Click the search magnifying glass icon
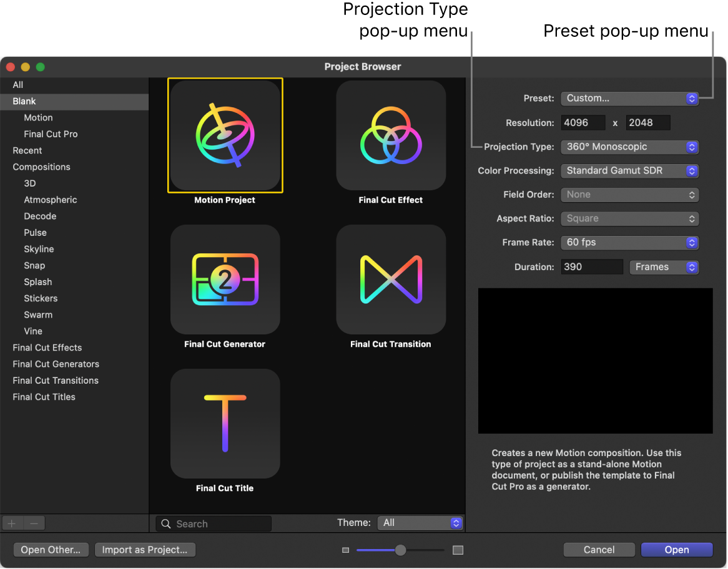Image resolution: width=728 pixels, height=569 pixels. pyautogui.click(x=165, y=523)
